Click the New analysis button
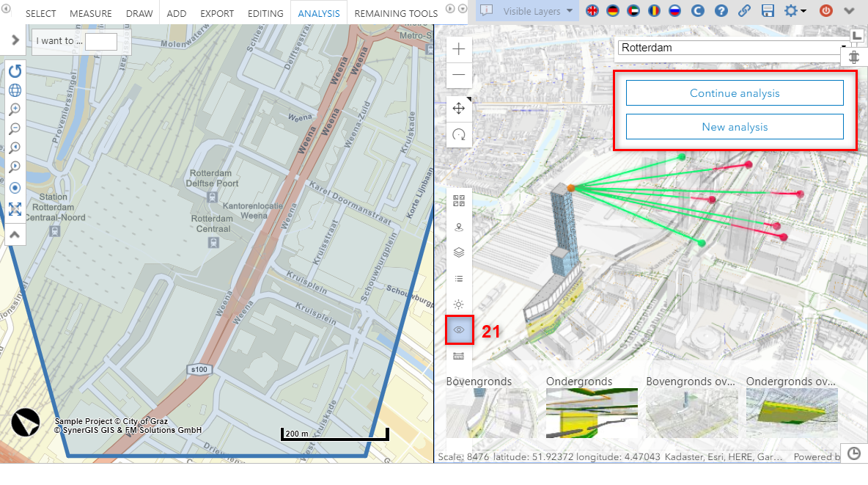Viewport: 868px width, 485px height. pos(735,127)
